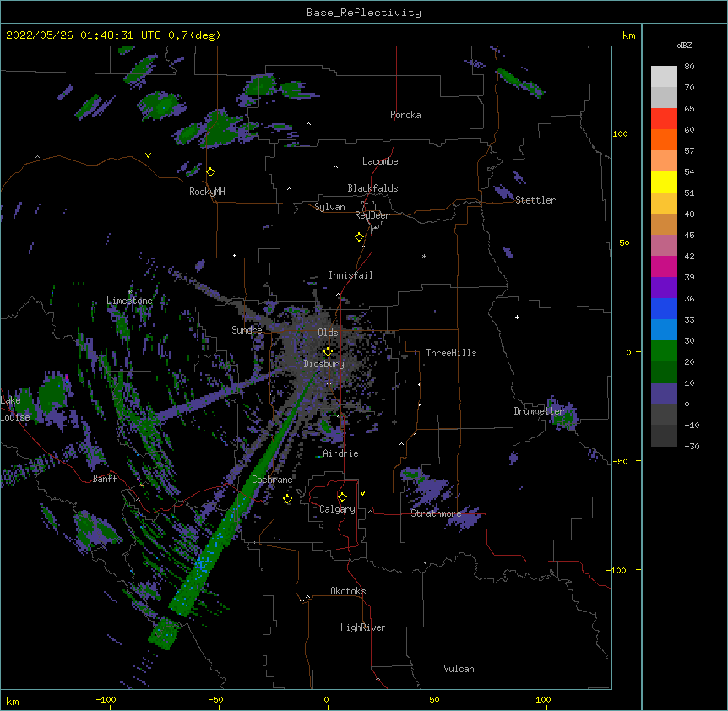Click the Base_Reflectivity title
This screenshot has height=711, width=728.
tap(364, 13)
